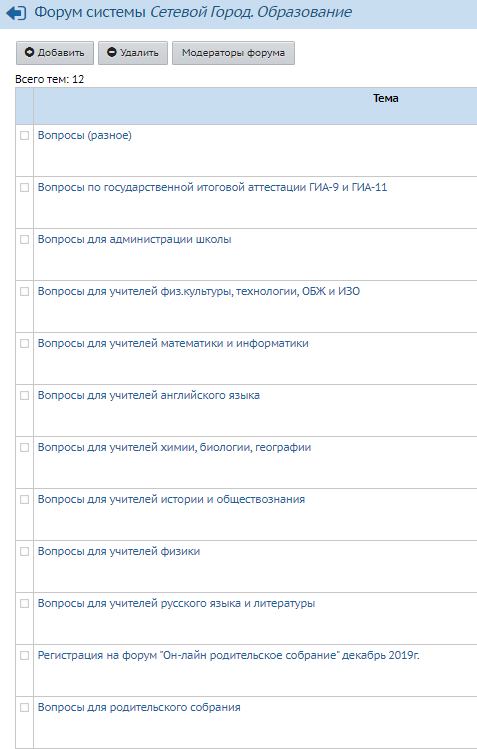Image resolution: width=477 pixels, height=749 pixels.
Task: Check the box for Вопросы для администрации школы
Action: tap(24, 240)
